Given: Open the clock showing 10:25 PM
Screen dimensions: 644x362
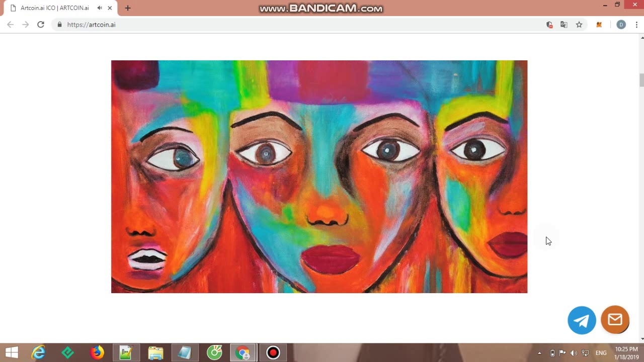Looking at the screenshot, I should (626, 353).
